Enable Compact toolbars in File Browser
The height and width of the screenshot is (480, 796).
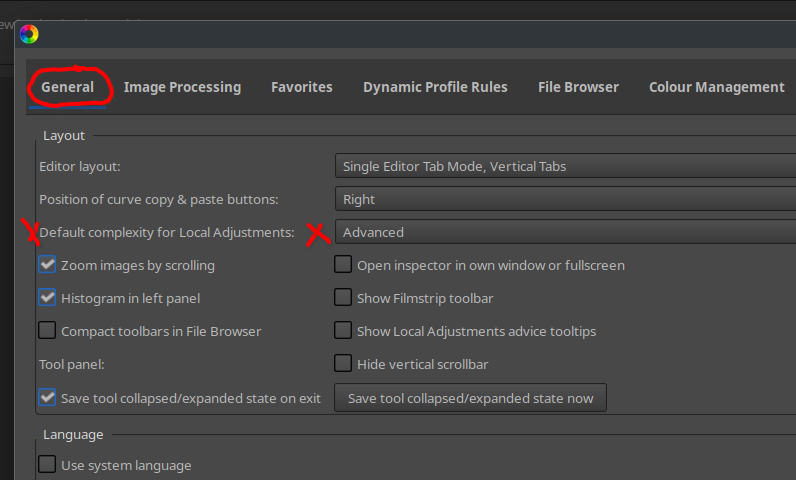click(x=47, y=331)
